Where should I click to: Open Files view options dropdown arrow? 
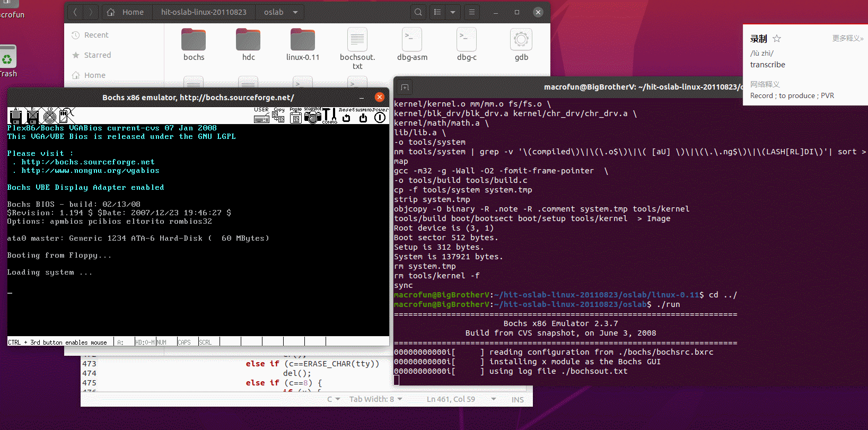click(x=453, y=12)
